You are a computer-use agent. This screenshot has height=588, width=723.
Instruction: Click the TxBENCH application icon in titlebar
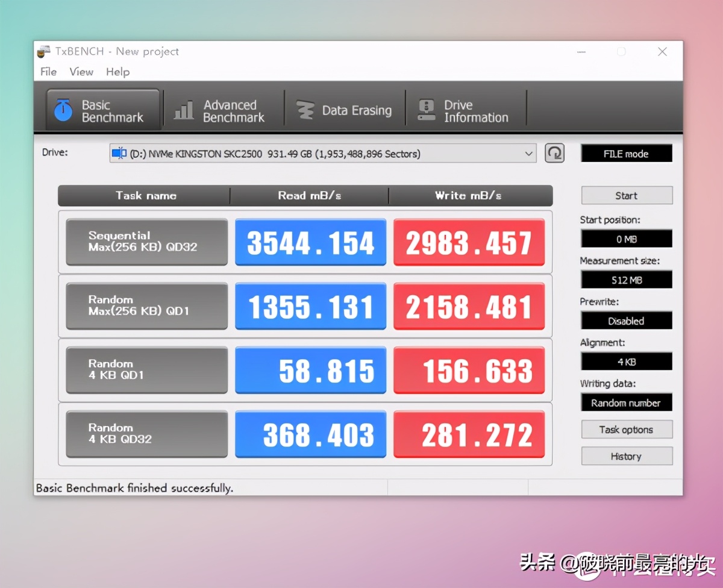click(43, 51)
